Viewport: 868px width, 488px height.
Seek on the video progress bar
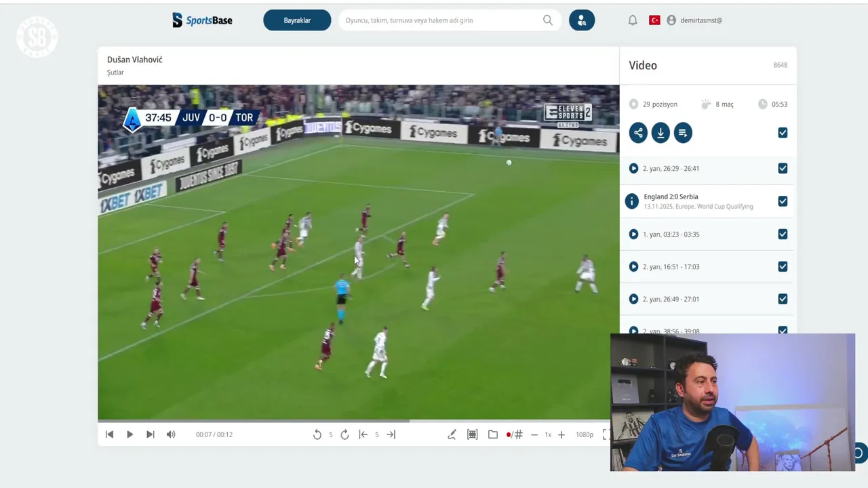coord(358,421)
